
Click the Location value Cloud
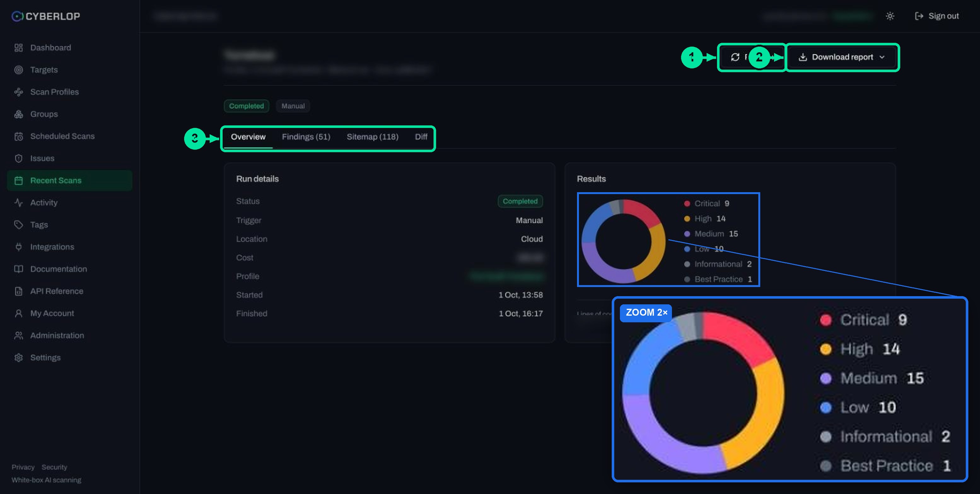coord(532,239)
